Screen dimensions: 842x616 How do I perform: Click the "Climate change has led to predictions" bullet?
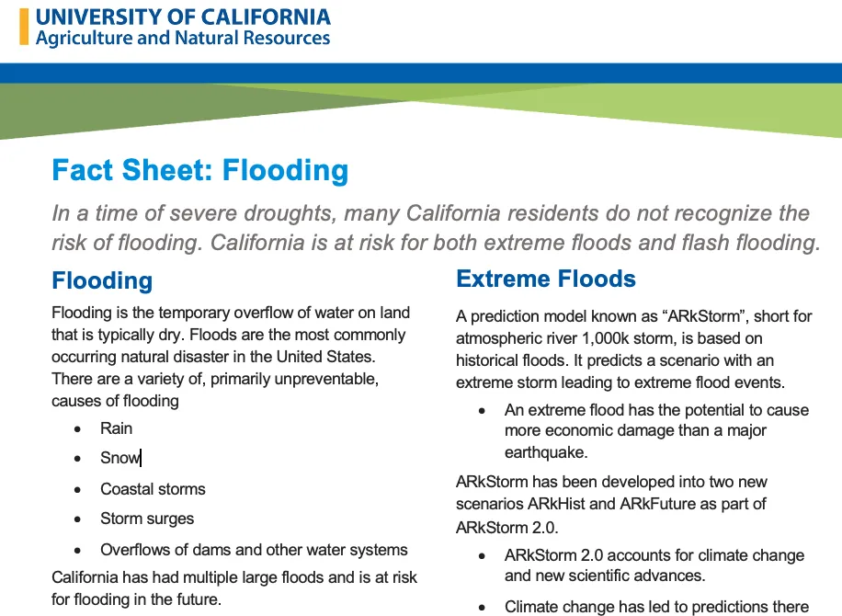(656, 607)
